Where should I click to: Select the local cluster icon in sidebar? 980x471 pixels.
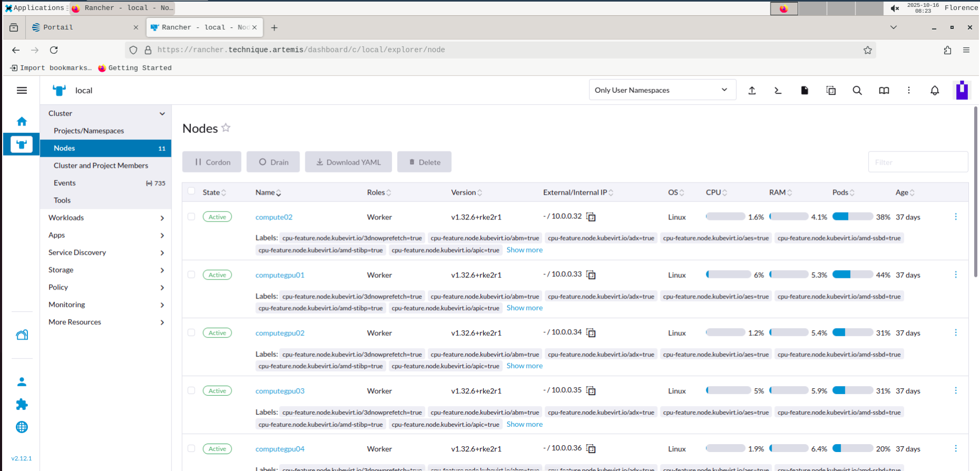22,145
